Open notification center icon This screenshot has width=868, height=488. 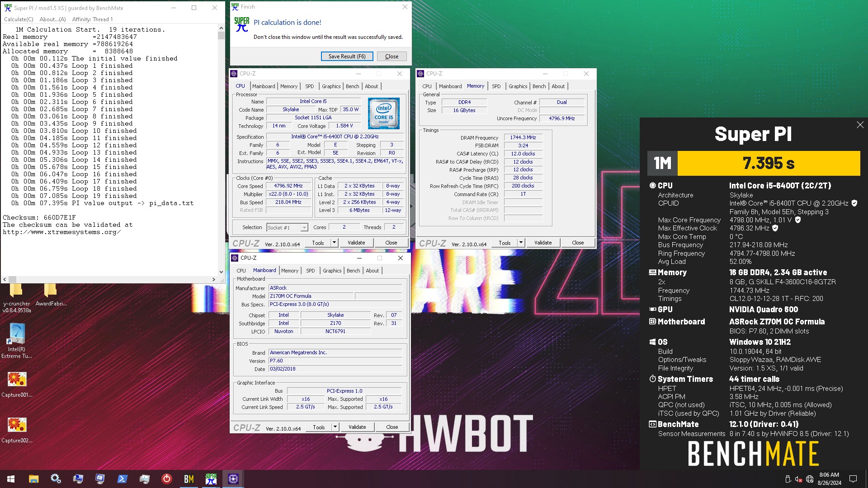coord(853,479)
